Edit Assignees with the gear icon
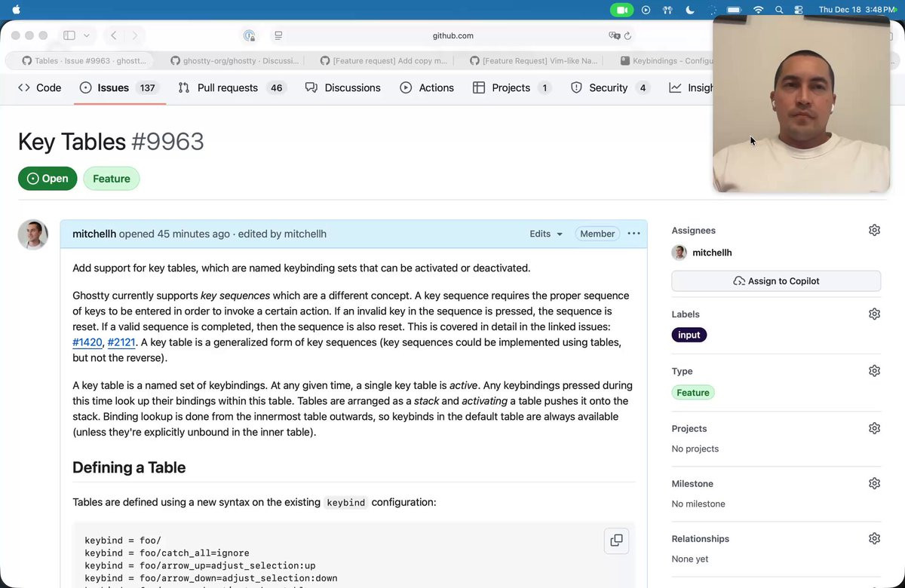 [x=874, y=230]
